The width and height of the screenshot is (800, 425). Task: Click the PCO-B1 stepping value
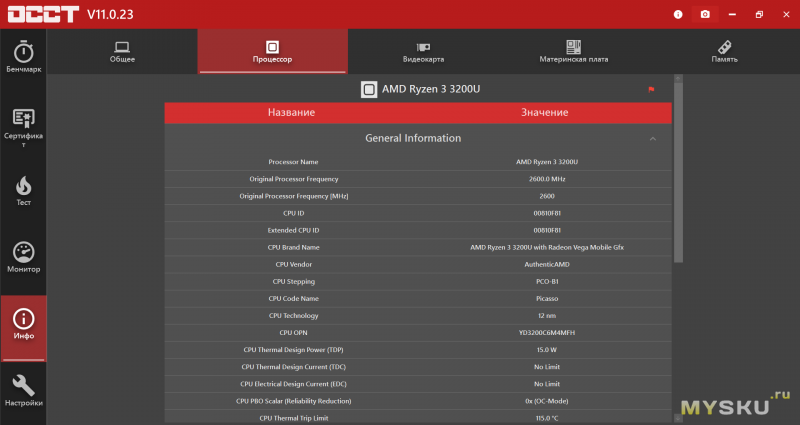pyautogui.click(x=547, y=282)
